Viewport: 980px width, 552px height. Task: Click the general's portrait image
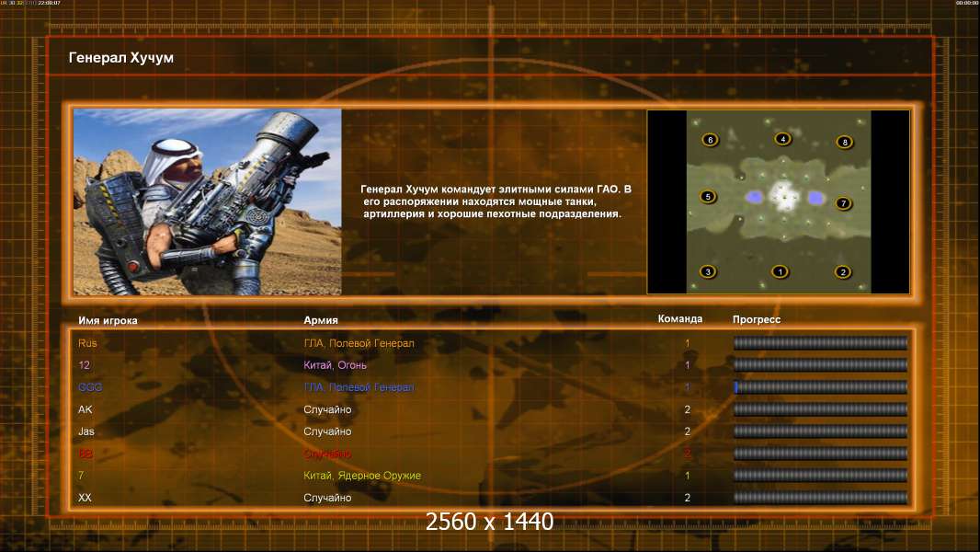coord(208,201)
